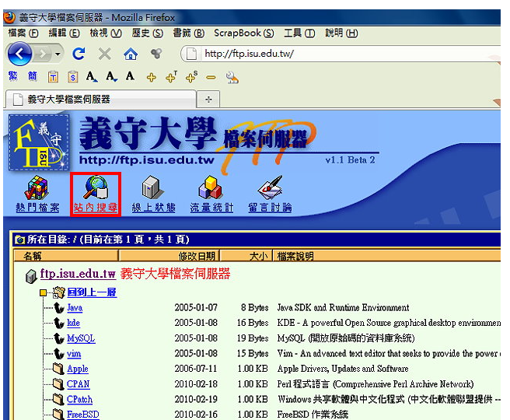Convert page to Traditional Chinese (繁)
This screenshot has width=510, height=420.
(12, 77)
